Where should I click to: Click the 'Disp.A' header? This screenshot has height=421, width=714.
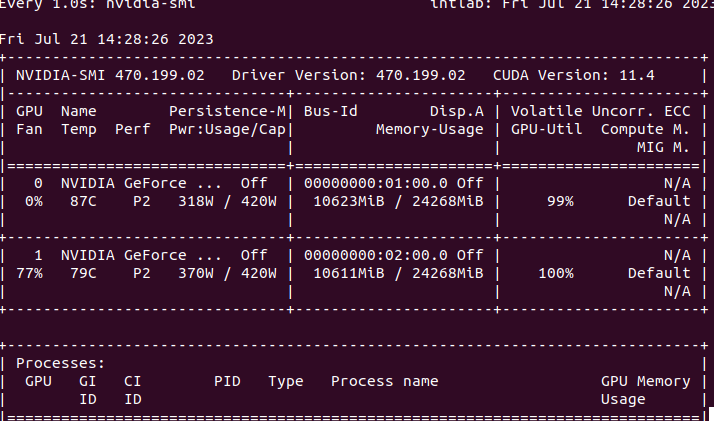coord(457,111)
